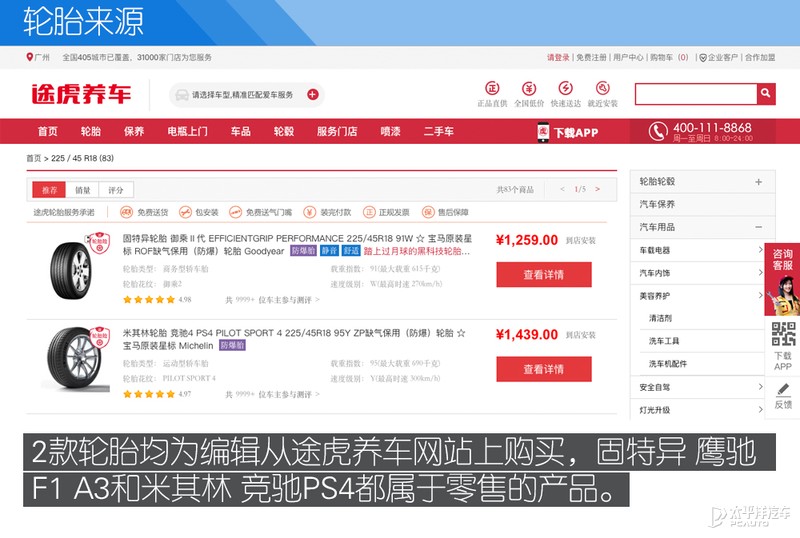The height and width of the screenshot is (538, 800).
Task: Open Goodyear tire's 车主参与测评 reviews link
Action: click(272, 300)
